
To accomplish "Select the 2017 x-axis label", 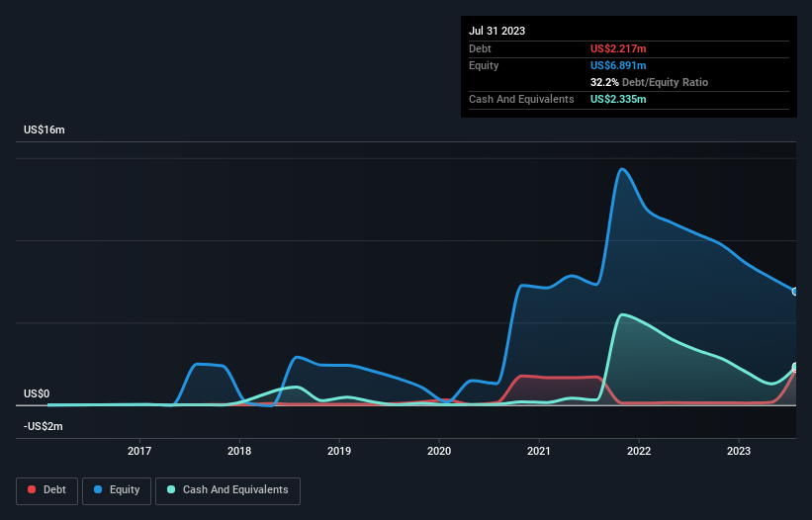I will (x=139, y=451).
